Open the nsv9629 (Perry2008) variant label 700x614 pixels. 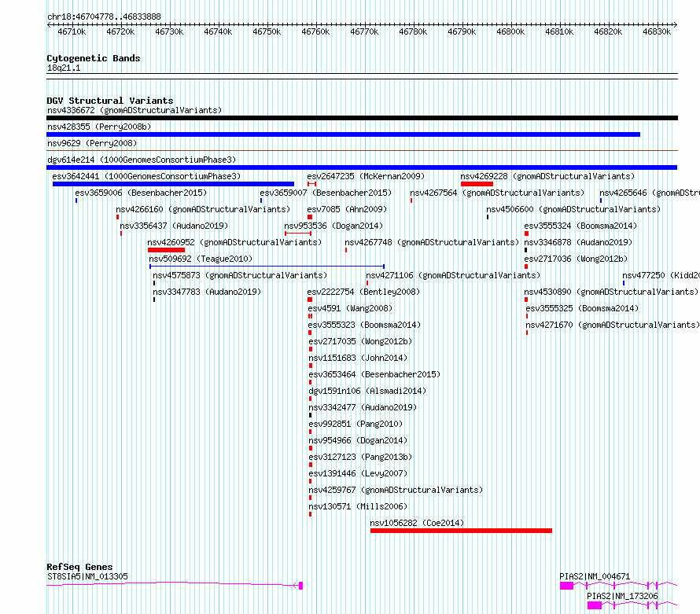(92, 143)
